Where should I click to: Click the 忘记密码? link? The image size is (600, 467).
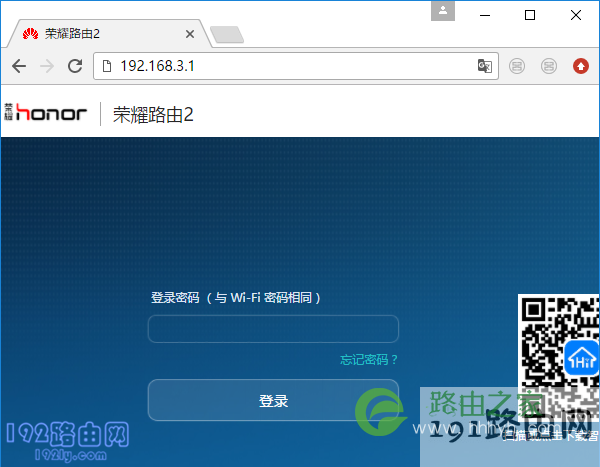pos(369,359)
